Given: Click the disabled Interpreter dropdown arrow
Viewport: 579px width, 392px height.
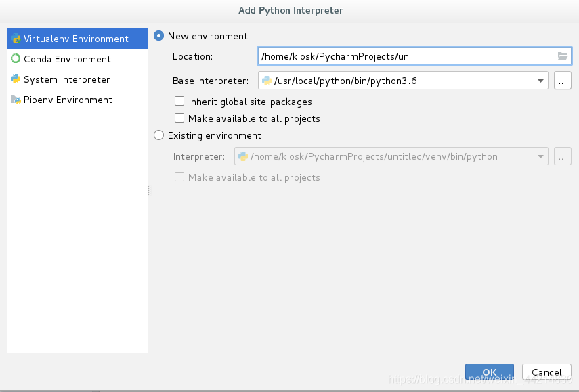Looking at the screenshot, I should (540, 156).
